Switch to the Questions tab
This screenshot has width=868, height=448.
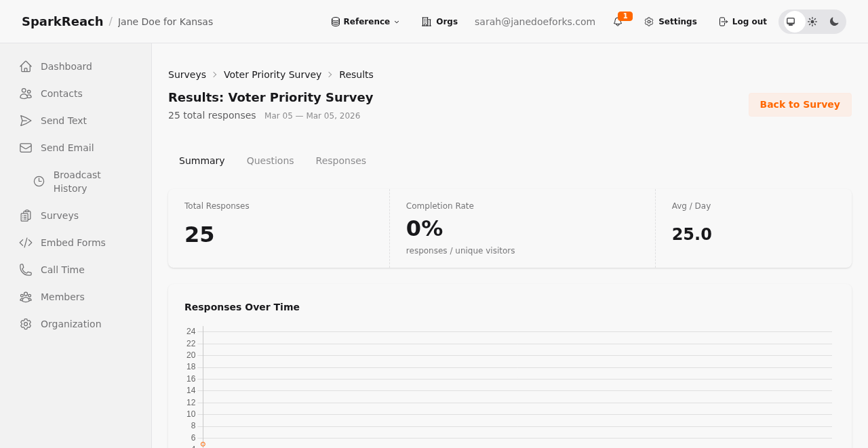coord(270,160)
